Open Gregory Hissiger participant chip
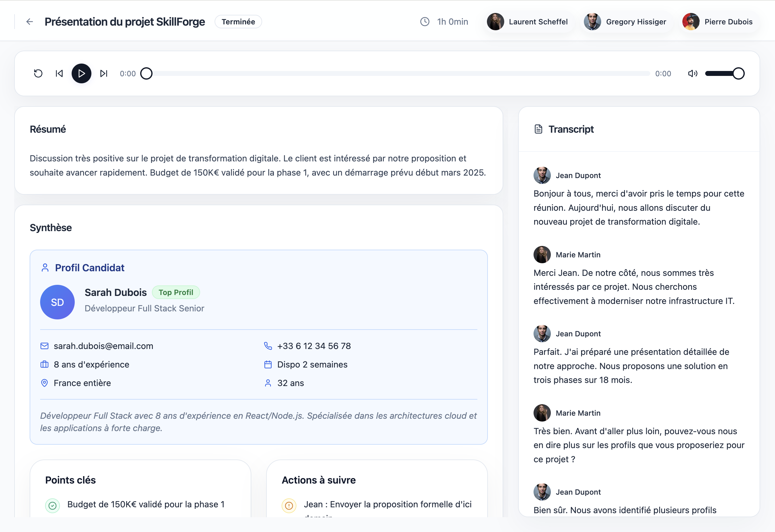The image size is (775, 532). (625, 22)
